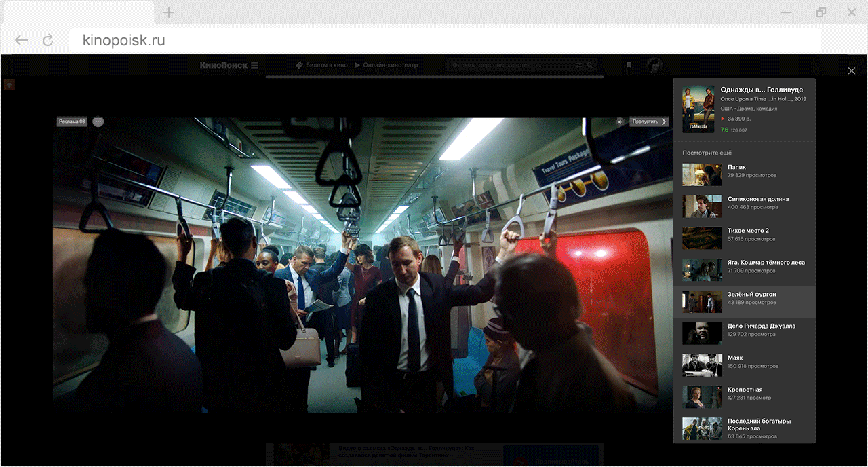The image size is (868, 467).
Task: Select the Силиконовая долина thumbnail
Action: (703, 206)
